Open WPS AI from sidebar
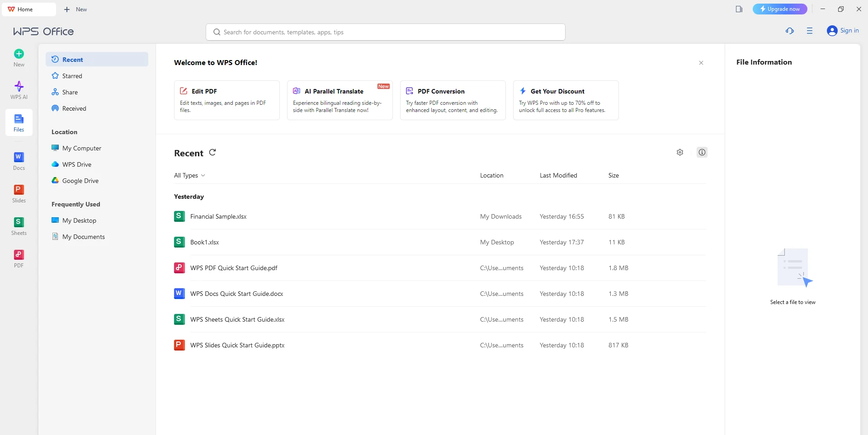868x435 pixels. 19,90
